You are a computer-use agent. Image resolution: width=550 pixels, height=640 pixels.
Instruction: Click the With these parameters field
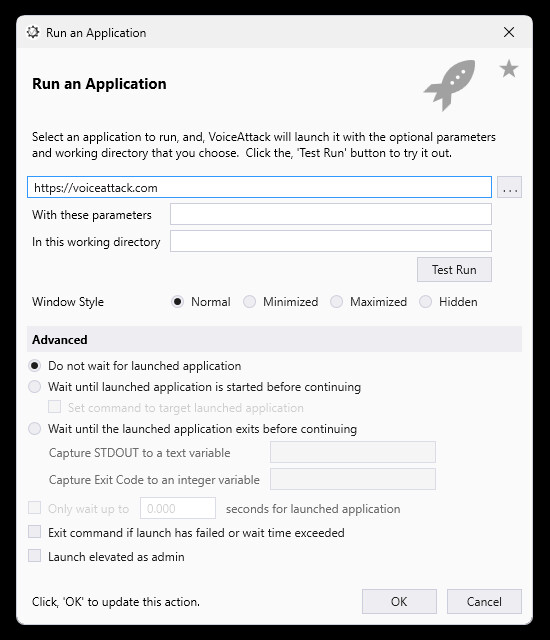(x=331, y=214)
